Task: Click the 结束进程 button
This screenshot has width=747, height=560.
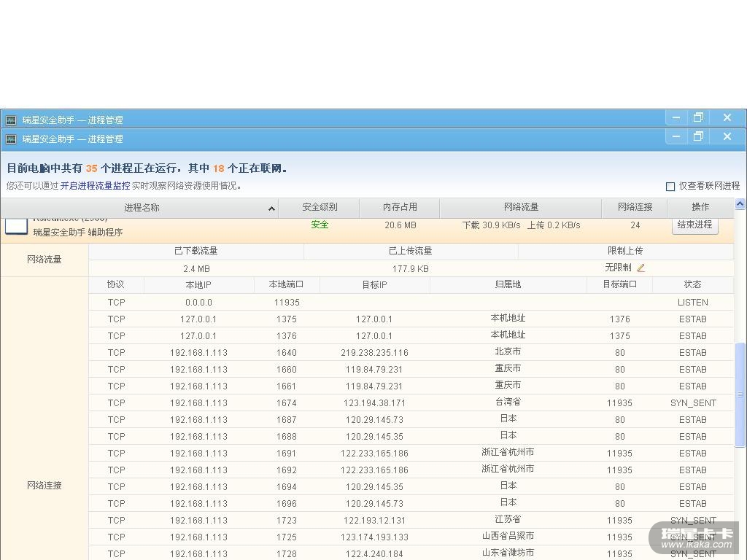Action: coord(694,225)
